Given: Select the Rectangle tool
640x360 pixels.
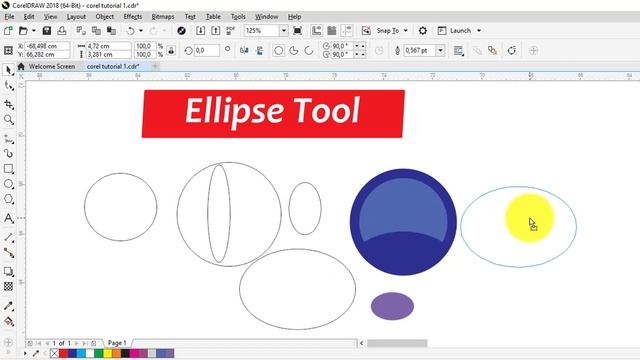Looking at the screenshot, I should pos(8,169).
